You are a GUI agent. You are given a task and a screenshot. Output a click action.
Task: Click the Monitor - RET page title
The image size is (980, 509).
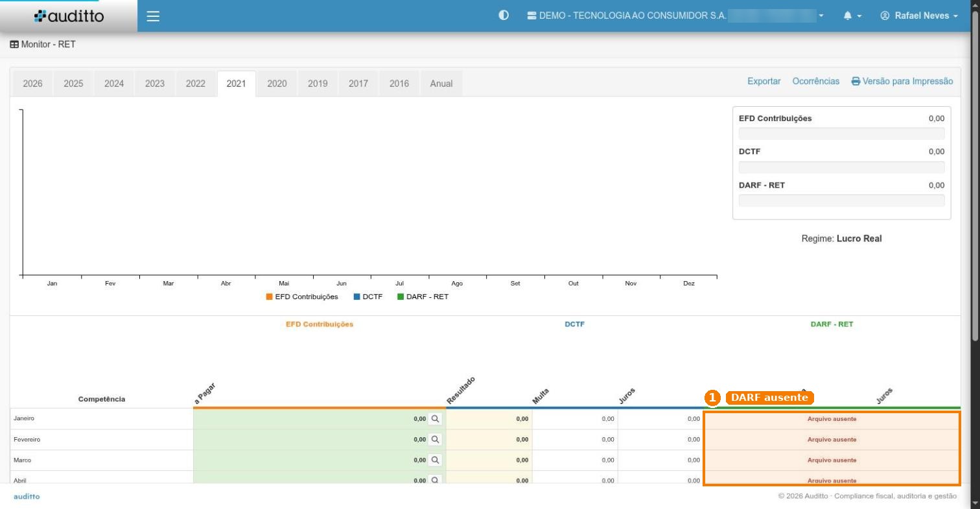click(43, 45)
